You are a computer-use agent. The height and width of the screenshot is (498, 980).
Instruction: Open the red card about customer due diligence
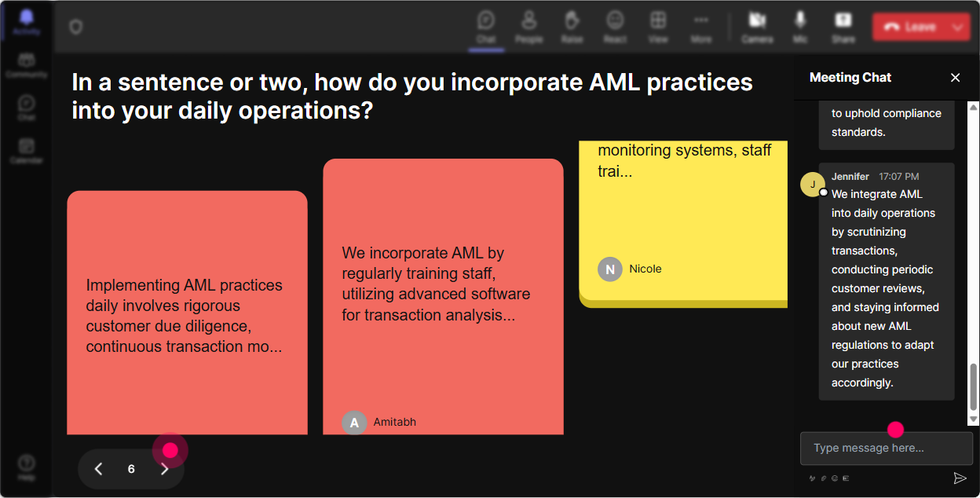click(x=187, y=313)
